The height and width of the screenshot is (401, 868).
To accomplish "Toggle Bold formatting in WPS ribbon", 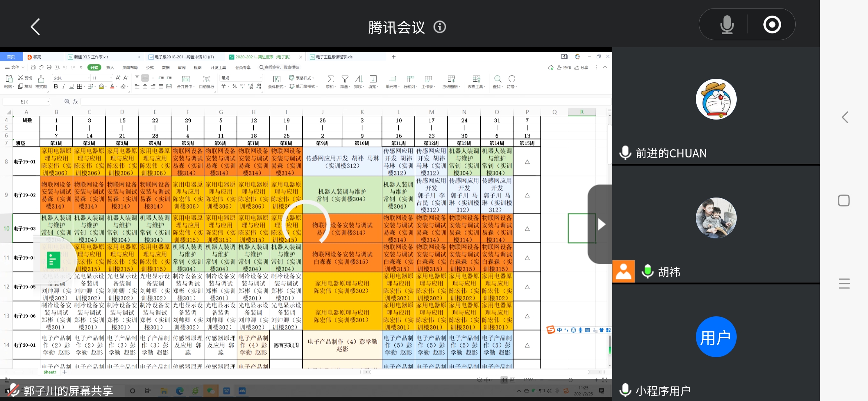I will click(x=56, y=86).
